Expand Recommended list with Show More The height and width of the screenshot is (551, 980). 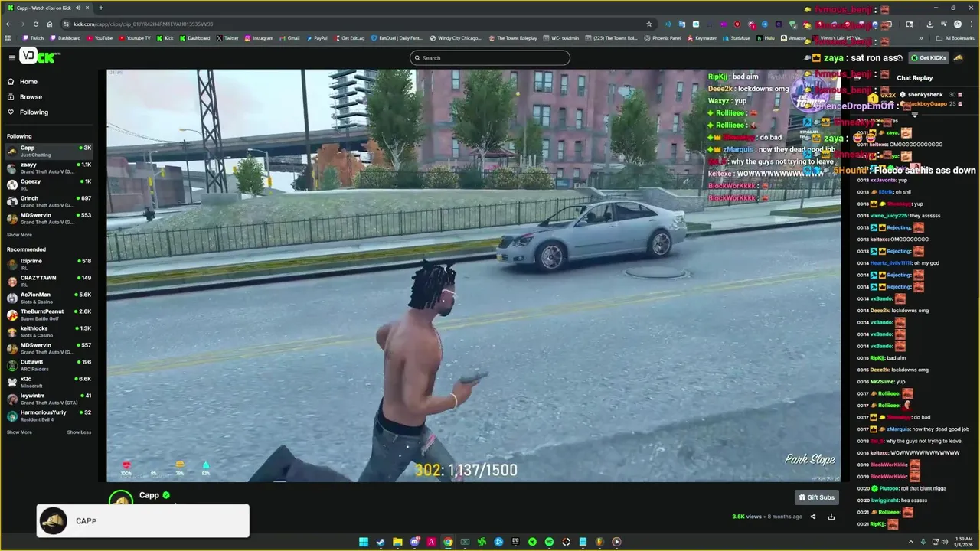click(x=19, y=432)
